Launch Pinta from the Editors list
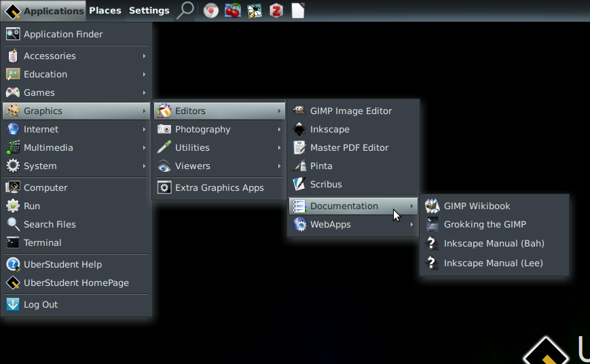The height and width of the screenshot is (364, 590). click(321, 166)
